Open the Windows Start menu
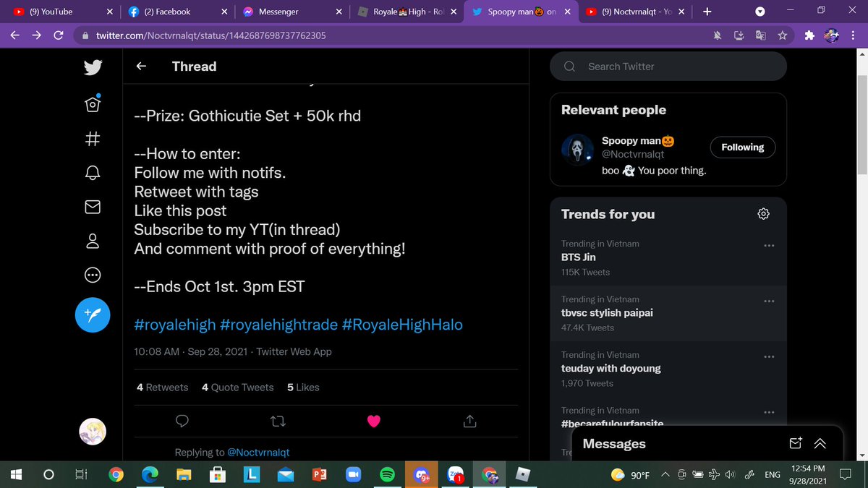Viewport: 868px width, 488px height. pyautogui.click(x=16, y=474)
